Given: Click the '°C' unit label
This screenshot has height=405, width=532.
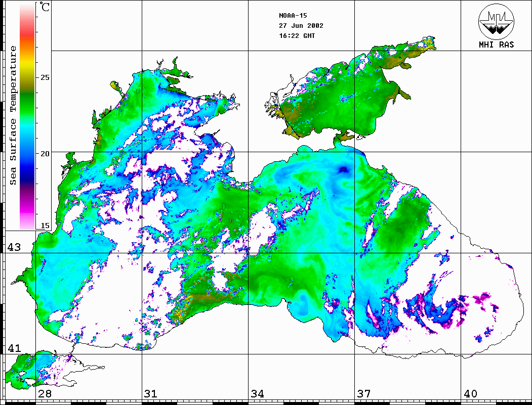Looking at the screenshot, I should 45,7.
